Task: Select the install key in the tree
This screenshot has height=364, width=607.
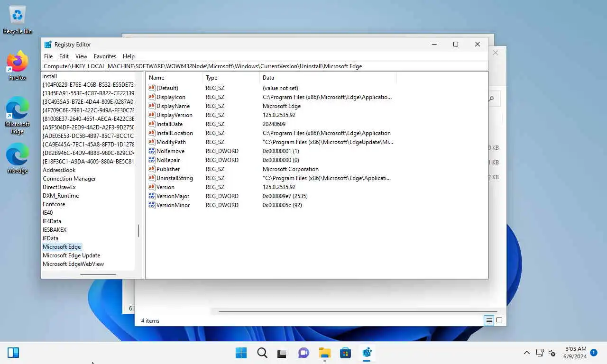Action: pyautogui.click(x=50, y=76)
